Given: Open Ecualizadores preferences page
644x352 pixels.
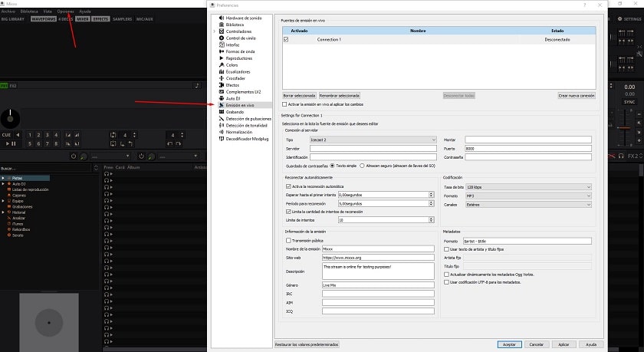Looking at the screenshot, I should click(238, 71).
